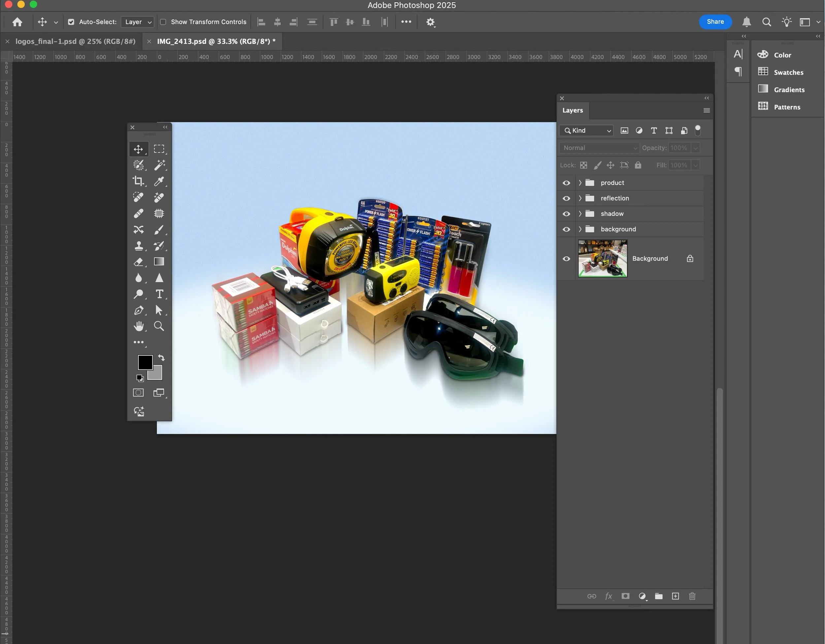
Task: Hide the locked Background layer
Action: 566,259
